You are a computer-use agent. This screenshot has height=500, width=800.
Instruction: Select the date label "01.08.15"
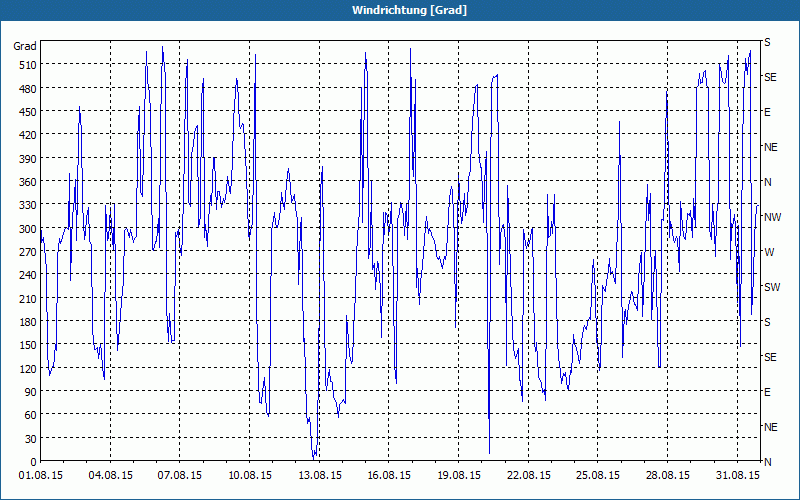(x=41, y=475)
